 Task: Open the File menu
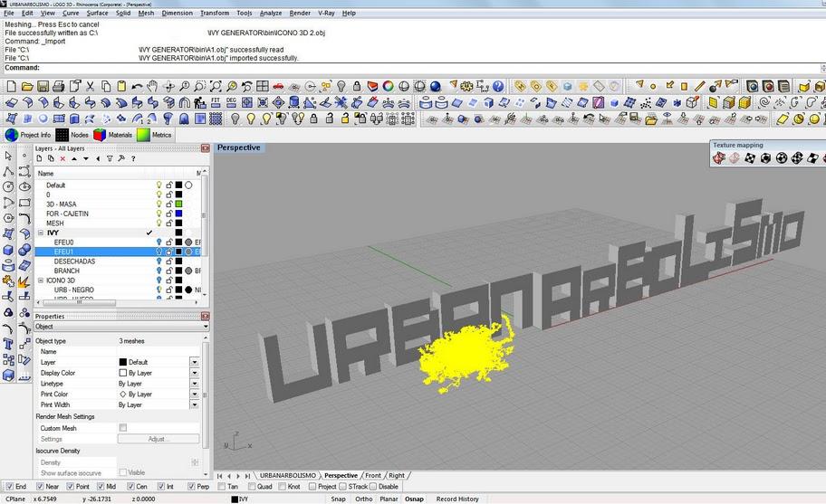[9, 14]
